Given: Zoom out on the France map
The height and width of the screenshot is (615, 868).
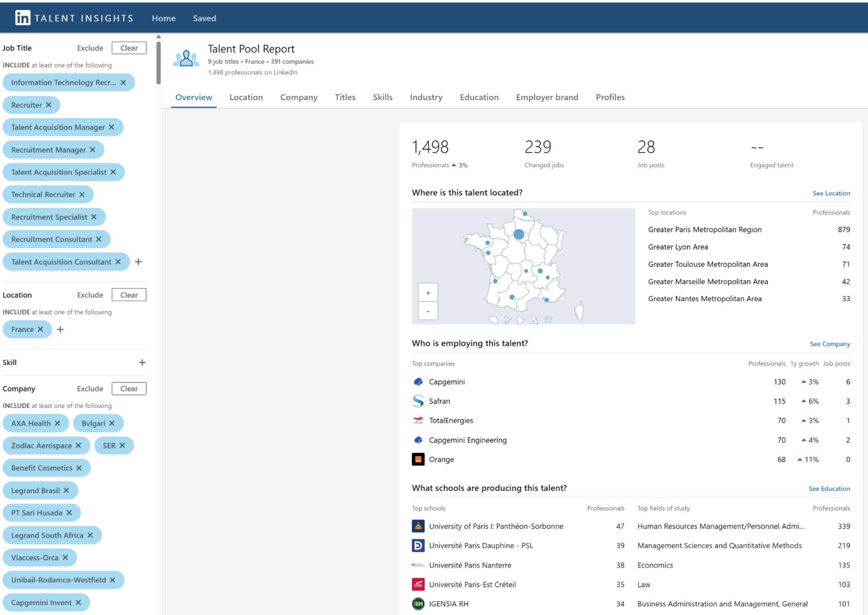Looking at the screenshot, I should click(428, 311).
